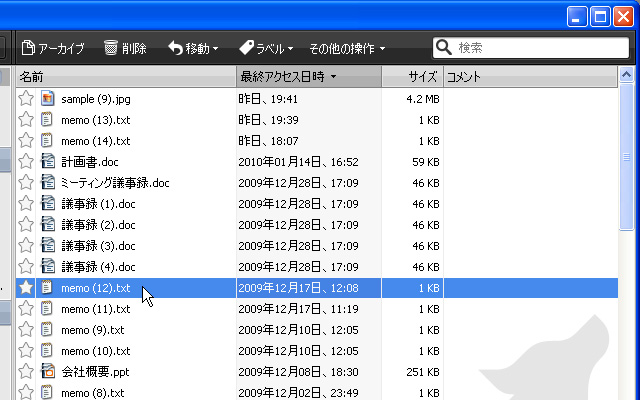Image resolution: width=640 pixels, height=400 pixels.
Task: Click the memo (9).txt text file icon
Action: point(47,329)
